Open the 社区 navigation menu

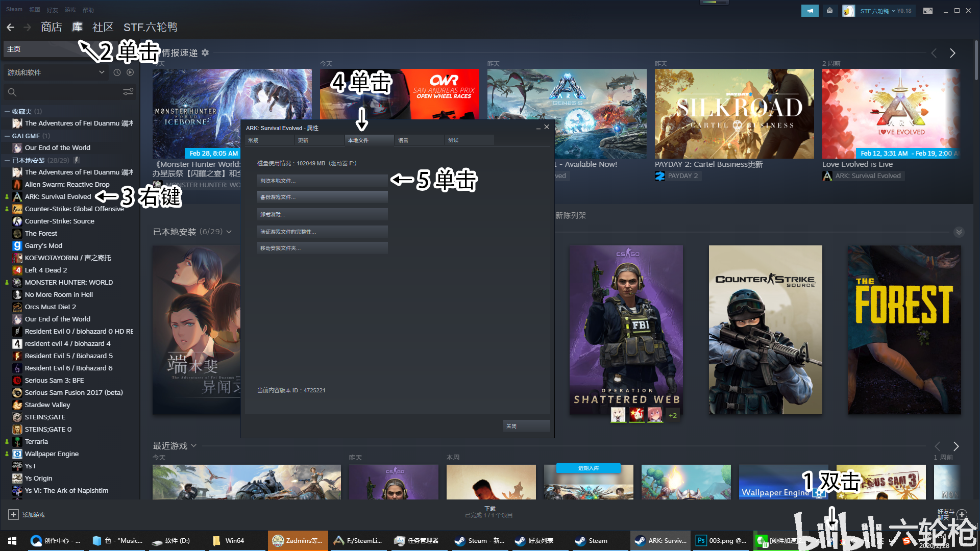[103, 27]
